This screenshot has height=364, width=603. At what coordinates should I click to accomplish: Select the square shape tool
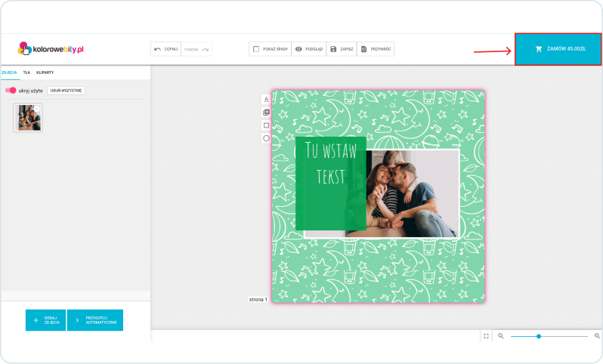click(x=266, y=125)
